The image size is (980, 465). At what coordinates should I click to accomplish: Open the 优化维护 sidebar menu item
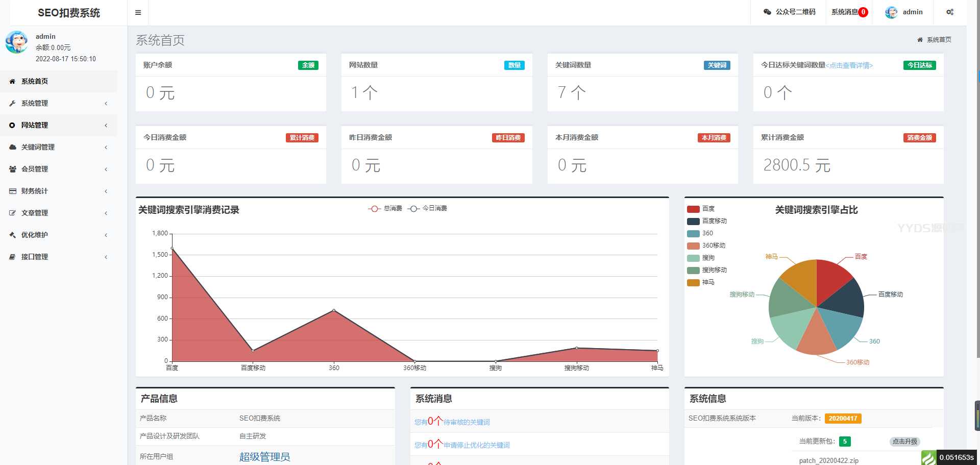click(35, 235)
